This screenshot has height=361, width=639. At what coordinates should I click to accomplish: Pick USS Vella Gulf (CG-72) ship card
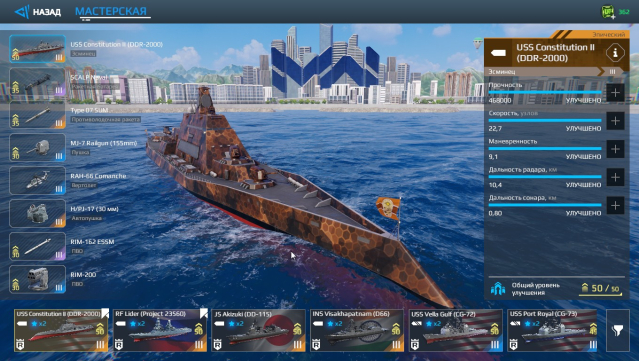click(456, 330)
